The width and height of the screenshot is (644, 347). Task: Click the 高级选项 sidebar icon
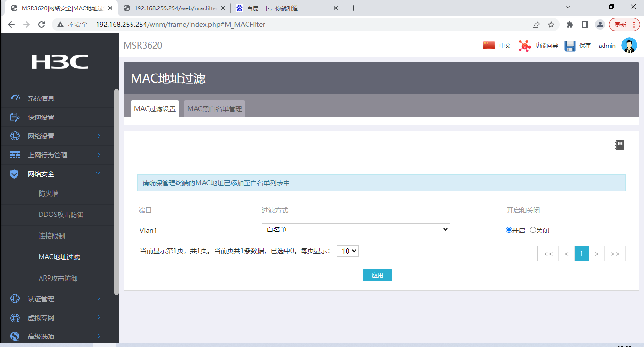coord(15,337)
